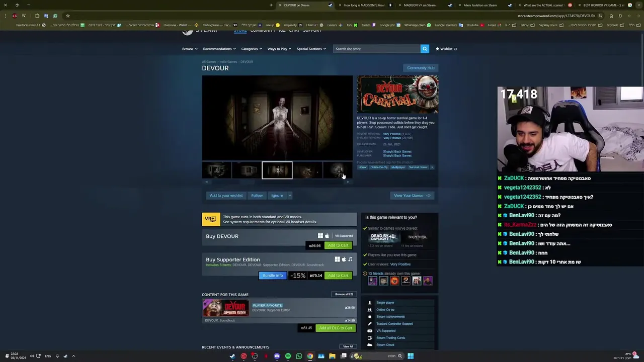Viewport: 644px width, 362px height.
Task: Open the Wishlist link
Action: click(x=446, y=49)
